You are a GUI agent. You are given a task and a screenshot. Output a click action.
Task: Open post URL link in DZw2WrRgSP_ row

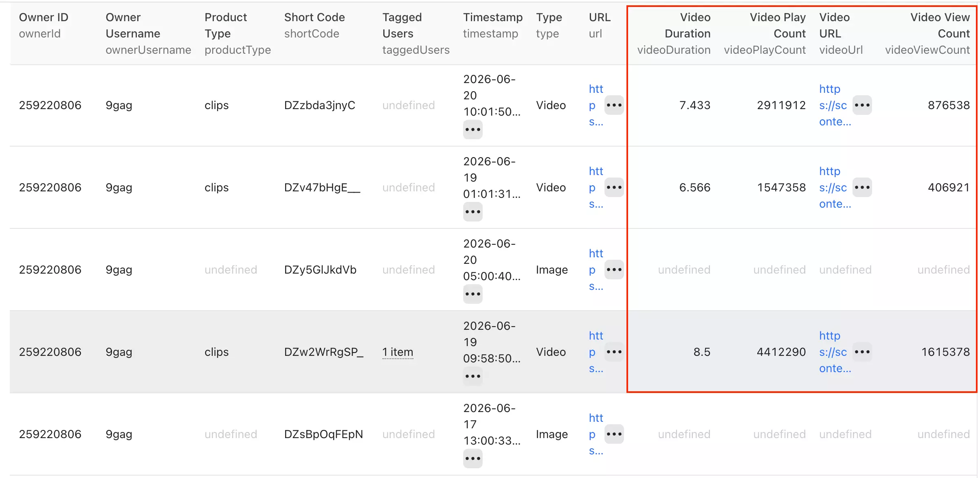(x=596, y=352)
